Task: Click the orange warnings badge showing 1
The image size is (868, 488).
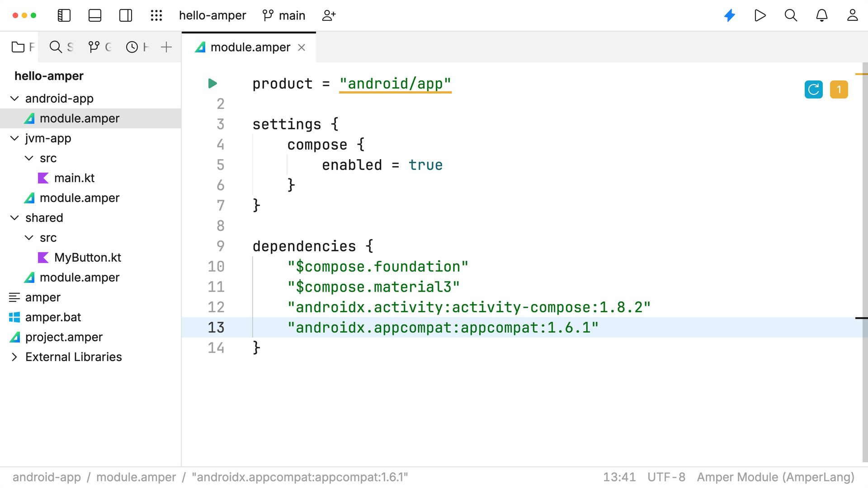Action: 839,89
